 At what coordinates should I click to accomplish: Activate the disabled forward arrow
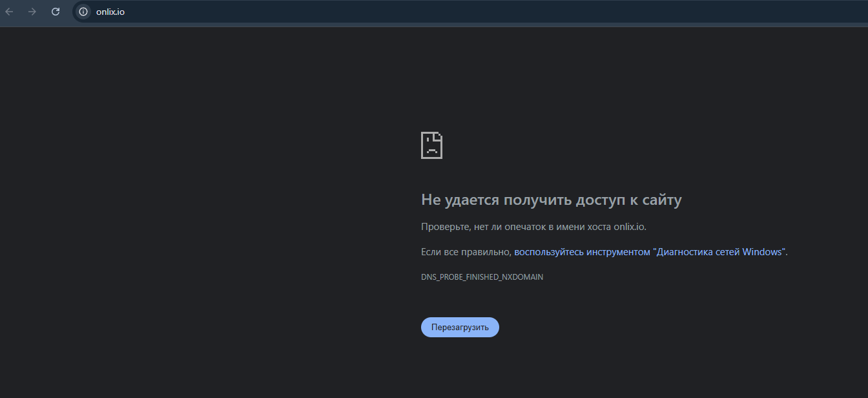tap(32, 11)
